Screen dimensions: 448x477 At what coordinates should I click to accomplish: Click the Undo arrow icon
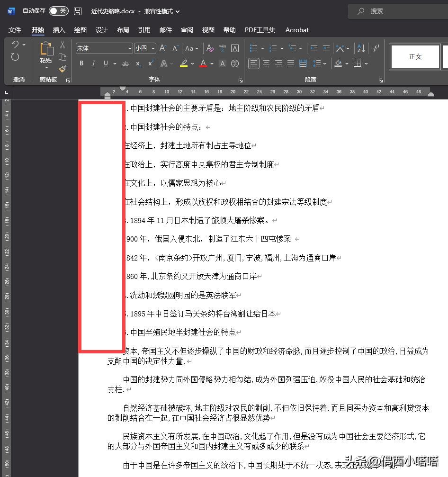[15, 45]
